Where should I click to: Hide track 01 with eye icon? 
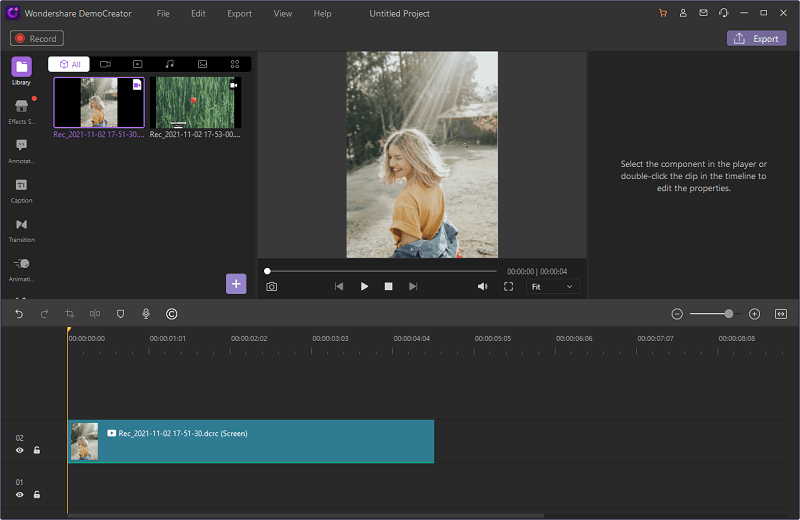point(19,494)
